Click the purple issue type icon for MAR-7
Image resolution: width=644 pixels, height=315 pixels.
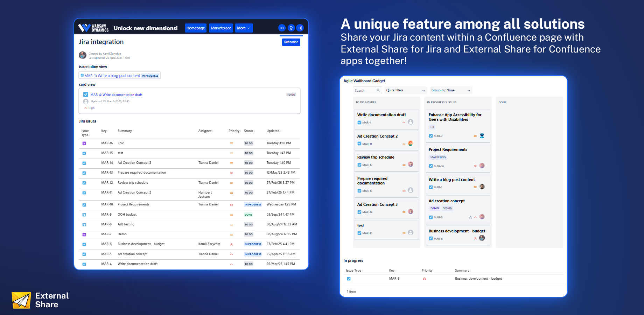click(x=84, y=234)
